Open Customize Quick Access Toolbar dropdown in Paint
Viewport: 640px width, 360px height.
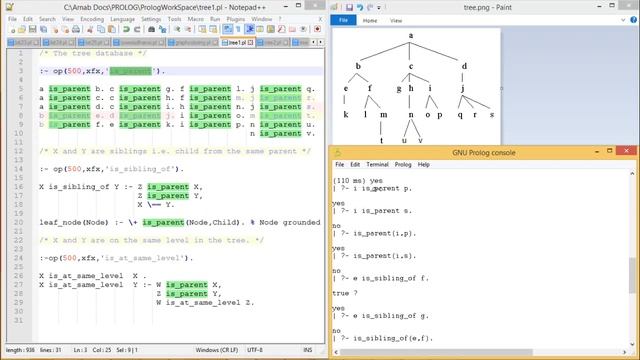[x=379, y=8]
